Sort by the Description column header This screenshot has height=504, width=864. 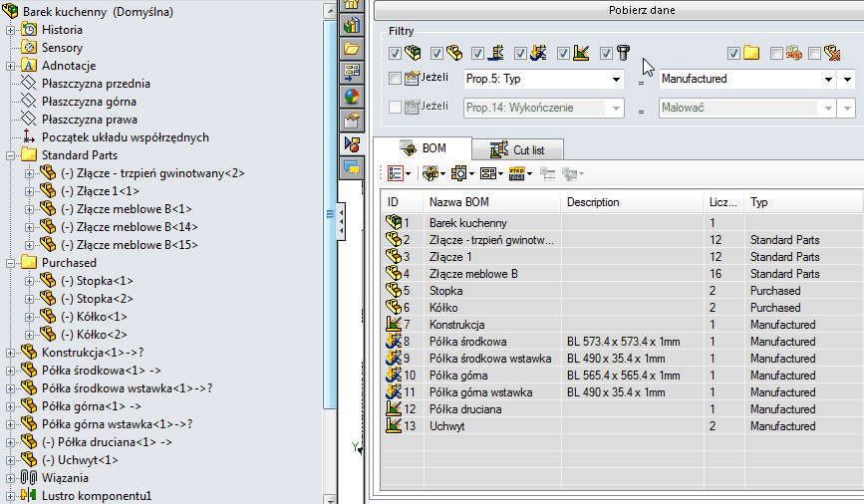click(632, 202)
